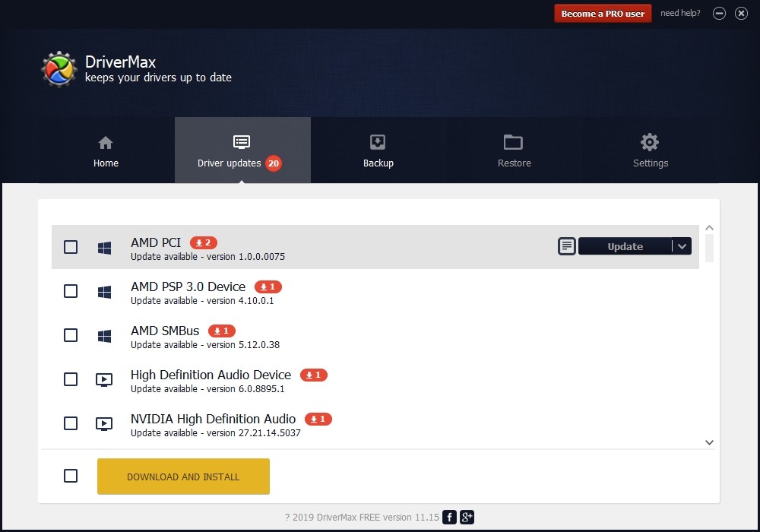Open the Backup tab
This screenshot has height=532, width=760.
click(x=378, y=150)
